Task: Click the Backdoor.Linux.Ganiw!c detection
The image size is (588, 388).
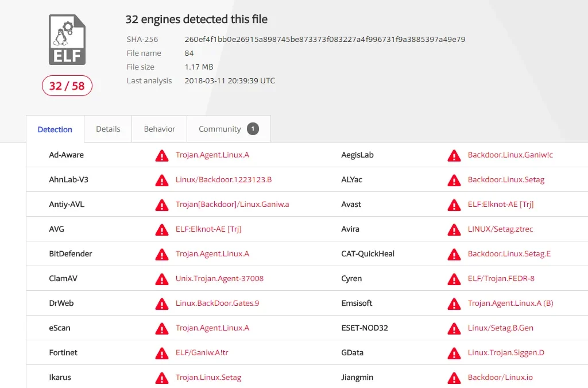Action: coord(510,155)
